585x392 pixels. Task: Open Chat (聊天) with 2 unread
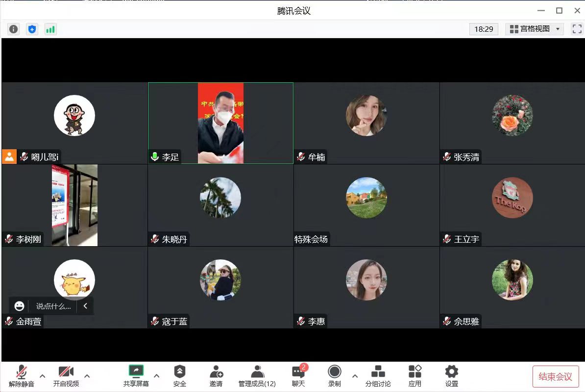[298, 376]
